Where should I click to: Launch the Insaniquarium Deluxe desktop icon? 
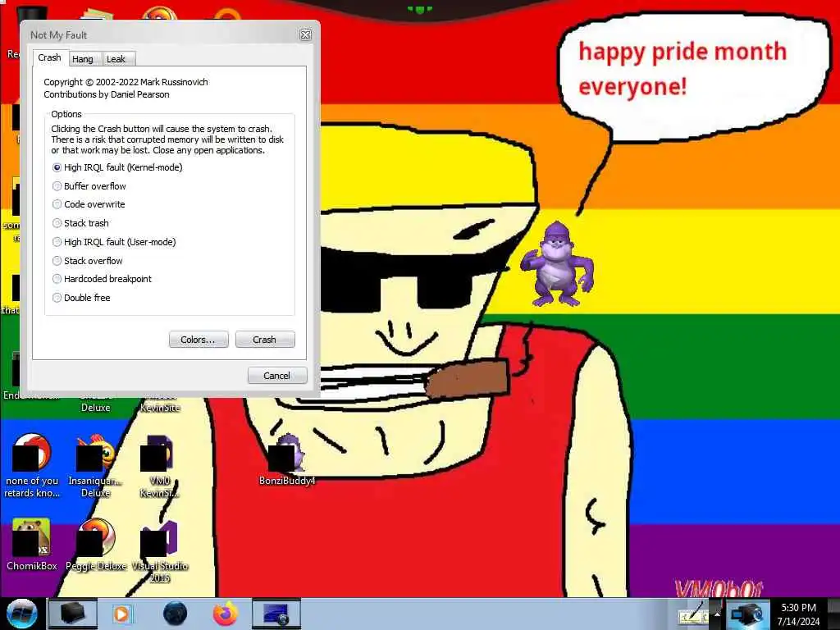95,466
